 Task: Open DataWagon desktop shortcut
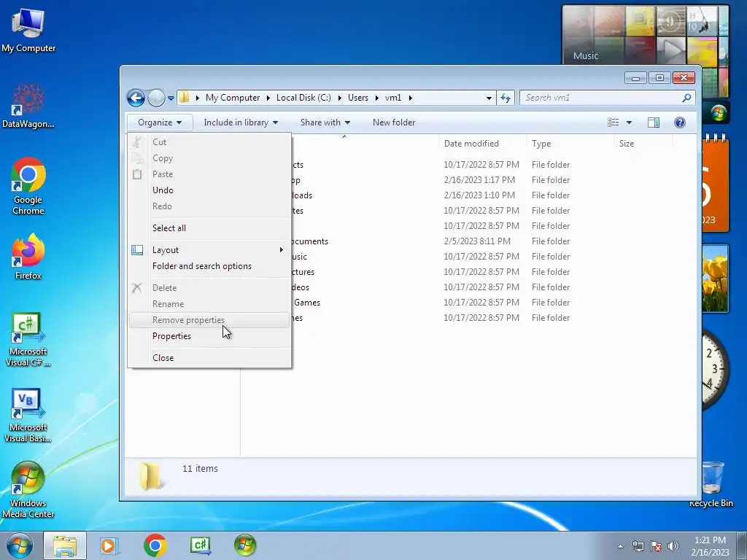(28, 106)
